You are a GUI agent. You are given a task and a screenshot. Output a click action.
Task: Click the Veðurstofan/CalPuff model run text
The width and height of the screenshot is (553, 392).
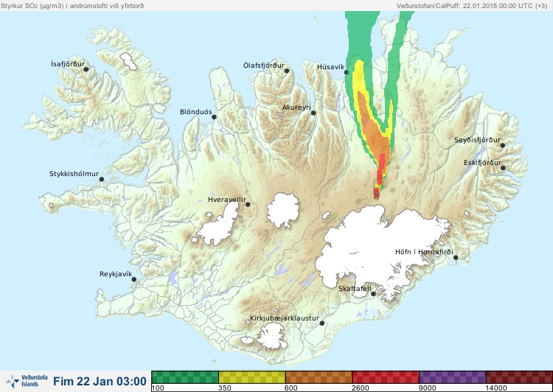pos(472,6)
